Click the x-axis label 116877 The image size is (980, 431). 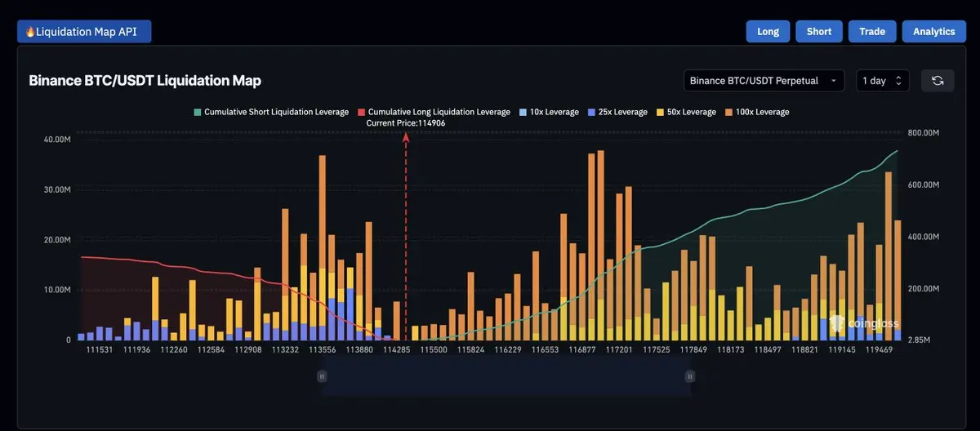pos(582,349)
